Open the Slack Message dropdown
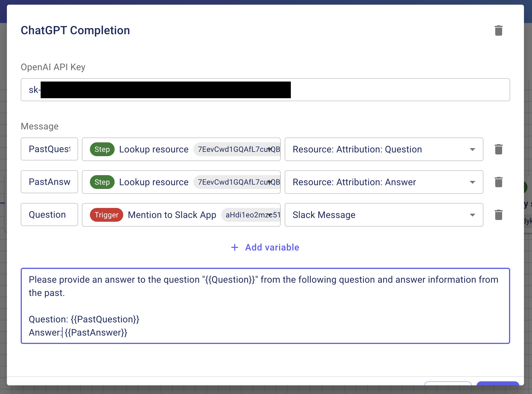 pyautogui.click(x=384, y=215)
